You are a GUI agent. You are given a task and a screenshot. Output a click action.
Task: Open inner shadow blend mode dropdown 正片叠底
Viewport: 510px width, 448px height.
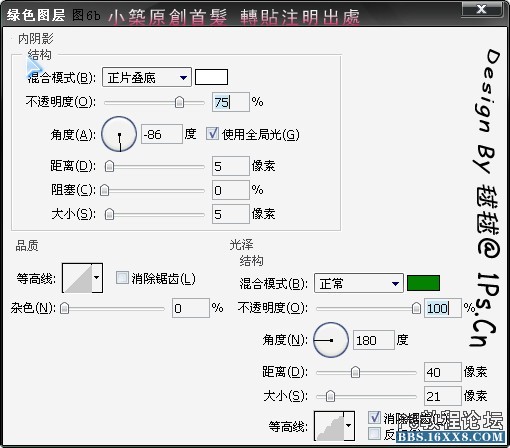pos(147,77)
